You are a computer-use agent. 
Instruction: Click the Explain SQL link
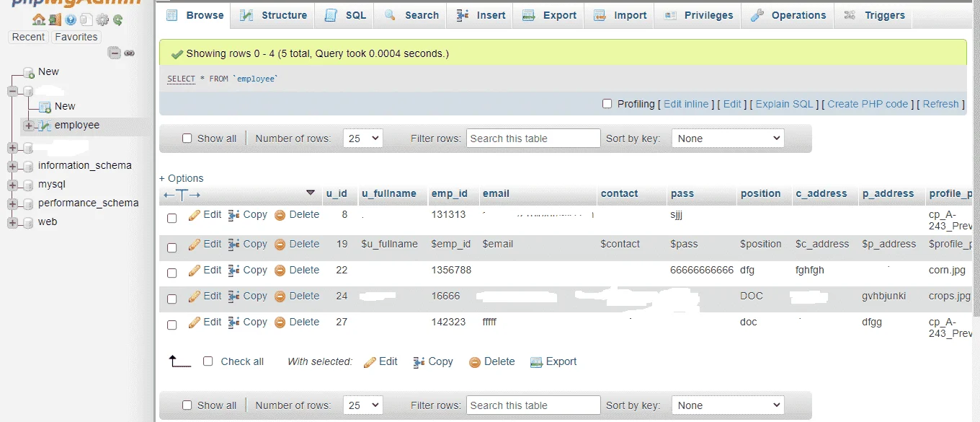(784, 104)
